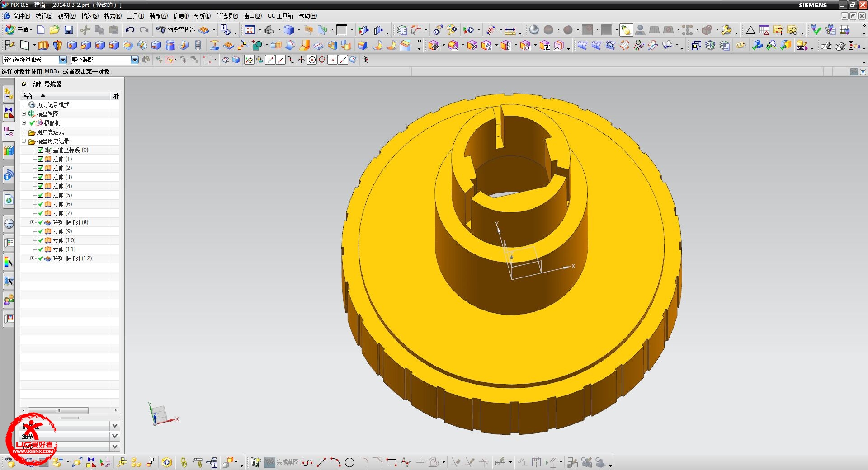Expand the 模型视图 tree node
The height and width of the screenshot is (470, 868).
[24, 114]
